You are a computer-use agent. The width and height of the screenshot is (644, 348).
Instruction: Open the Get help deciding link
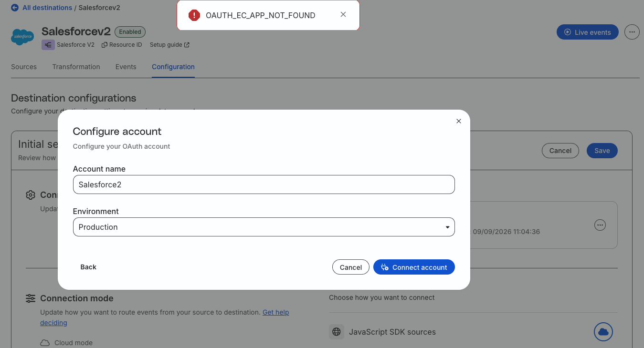tap(165, 317)
